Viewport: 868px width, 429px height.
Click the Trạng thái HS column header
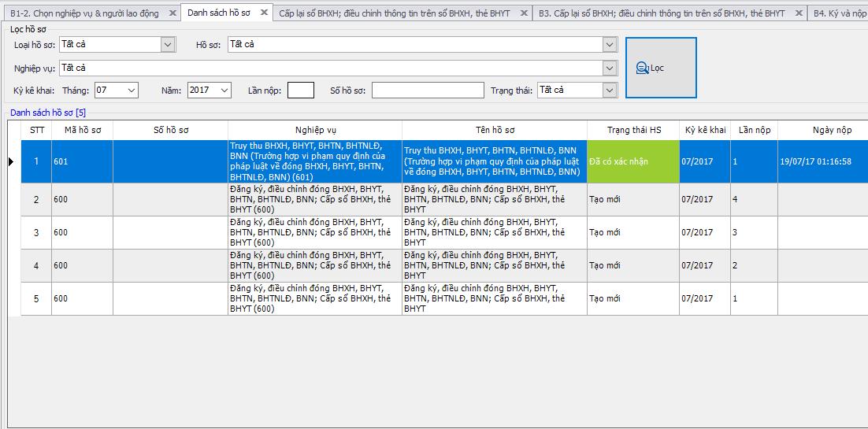[x=633, y=130]
